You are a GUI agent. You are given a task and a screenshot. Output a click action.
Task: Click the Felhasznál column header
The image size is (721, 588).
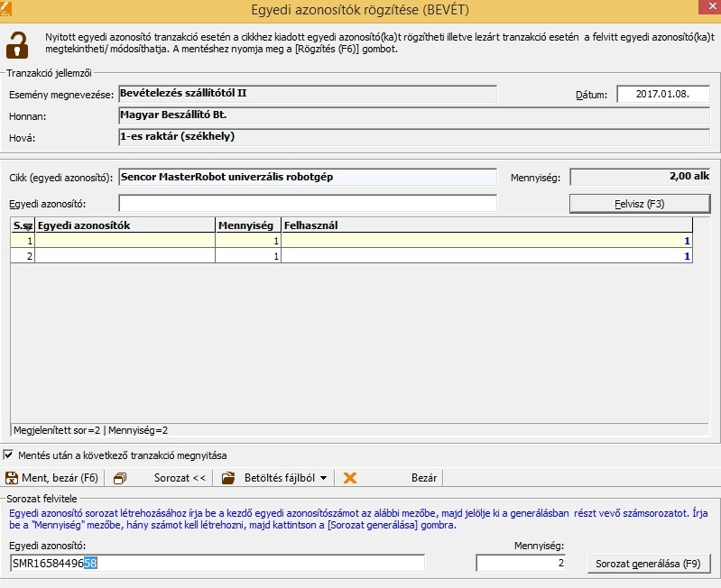(487, 225)
